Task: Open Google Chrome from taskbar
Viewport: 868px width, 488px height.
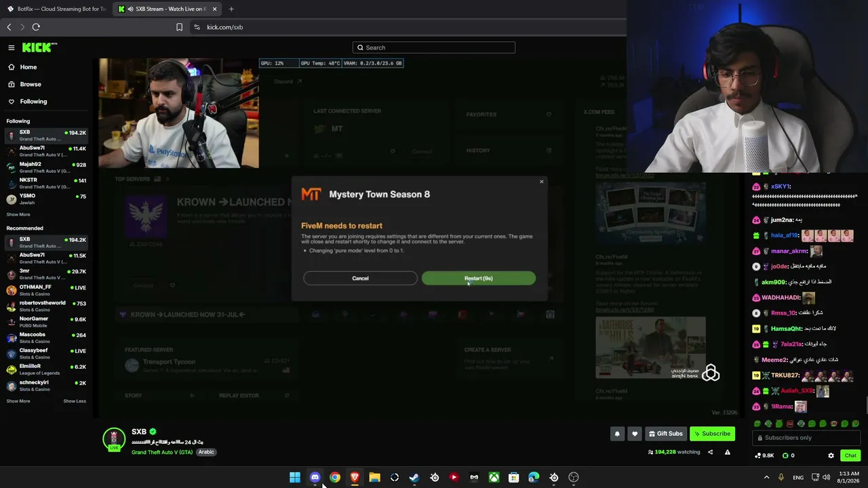Action: coord(335,477)
